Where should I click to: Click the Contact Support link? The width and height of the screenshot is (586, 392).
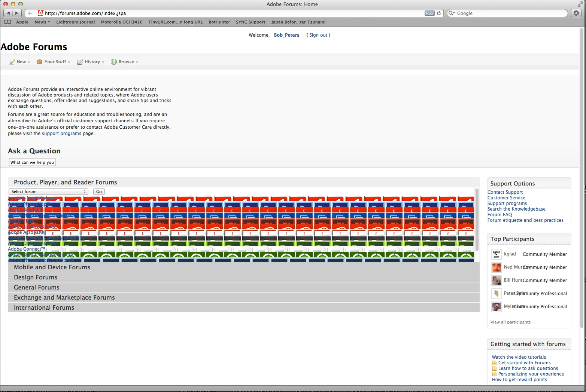pos(505,192)
